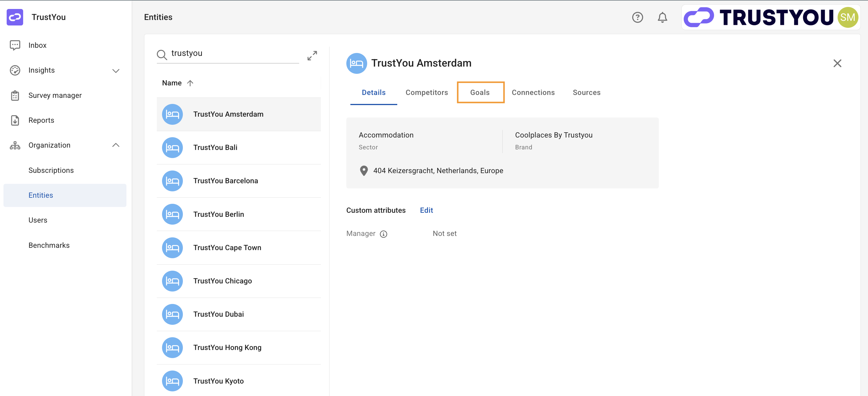
Task: Click the address 404 Keizersgracht text
Action: coord(438,171)
